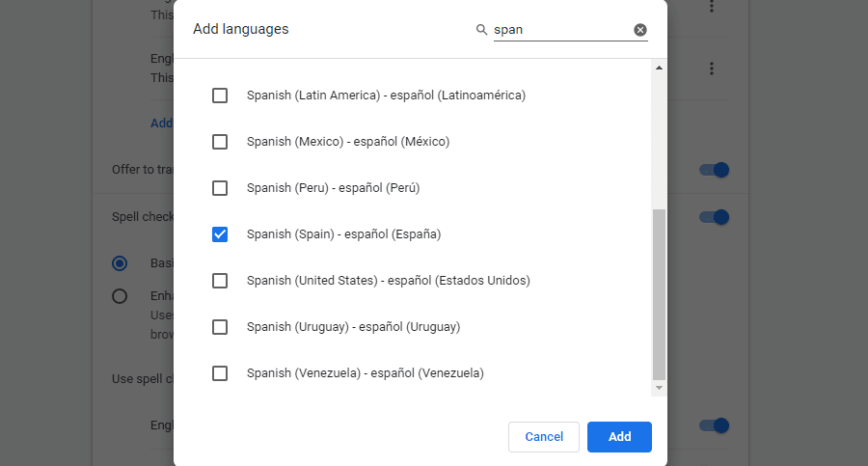Open the lower three-dot language options menu
The width and height of the screenshot is (868, 466).
[712, 69]
